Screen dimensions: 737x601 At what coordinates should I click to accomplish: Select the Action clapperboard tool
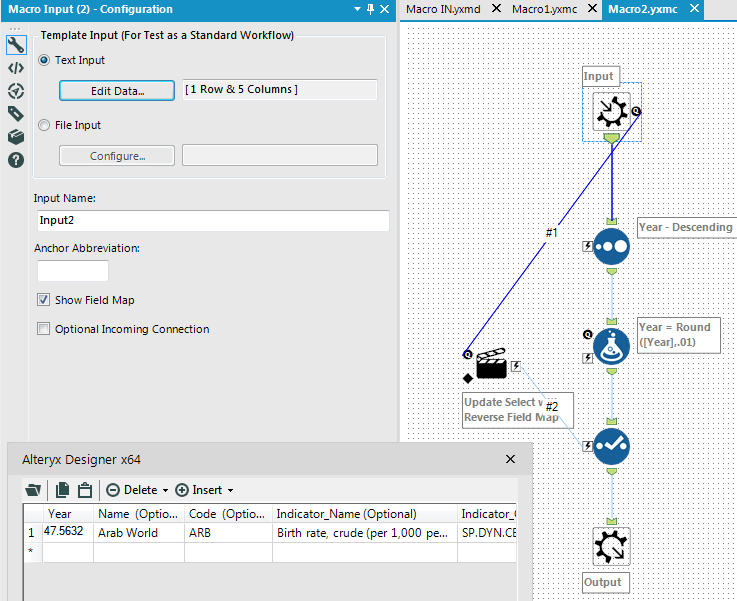pos(492,364)
